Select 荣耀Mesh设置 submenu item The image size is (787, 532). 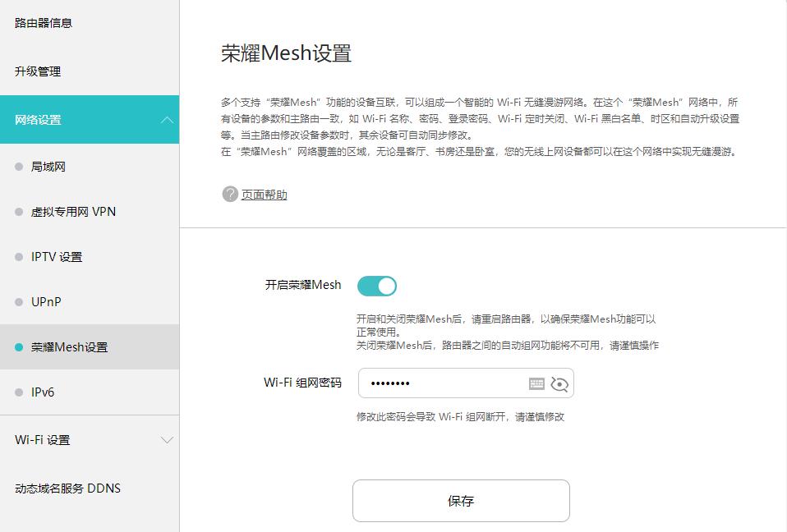[x=69, y=347]
